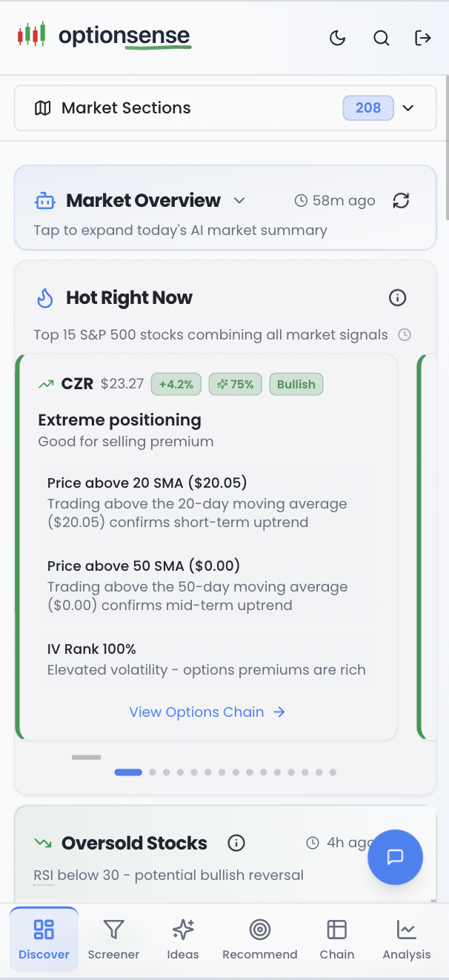
Task: Open the Chain tab
Action: [x=337, y=938]
